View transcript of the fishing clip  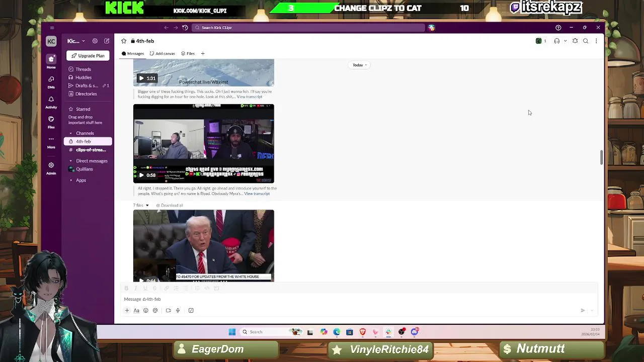click(x=250, y=97)
